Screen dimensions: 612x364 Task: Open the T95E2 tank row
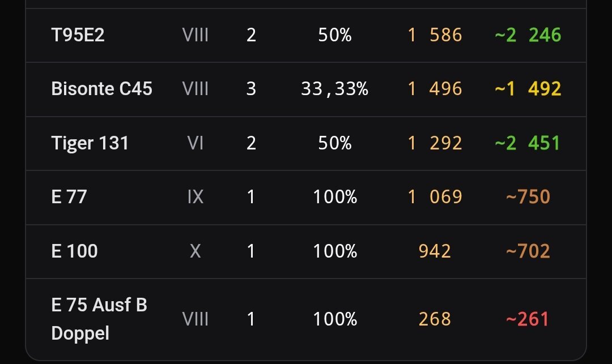click(x=305, y=35)
